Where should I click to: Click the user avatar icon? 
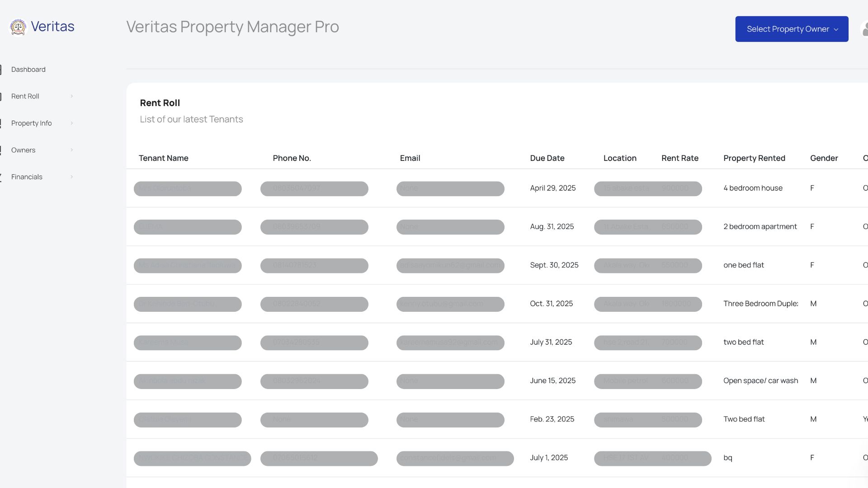(864, 29)
